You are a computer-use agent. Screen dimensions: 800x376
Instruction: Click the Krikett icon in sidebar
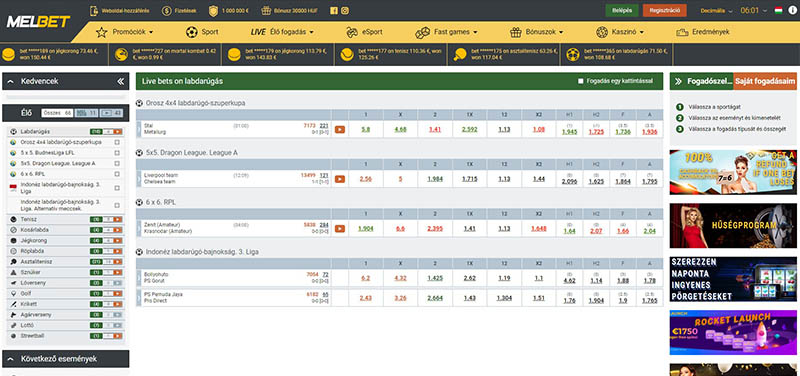point(13,304)
